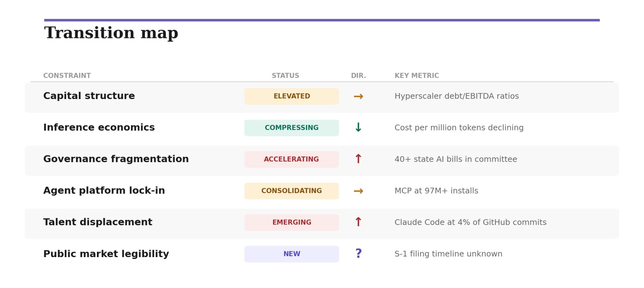Select the COMPRESSING status badge
The height and width of the screenshot is (288, 644).
pyautogui.click(x=292, y=128)
